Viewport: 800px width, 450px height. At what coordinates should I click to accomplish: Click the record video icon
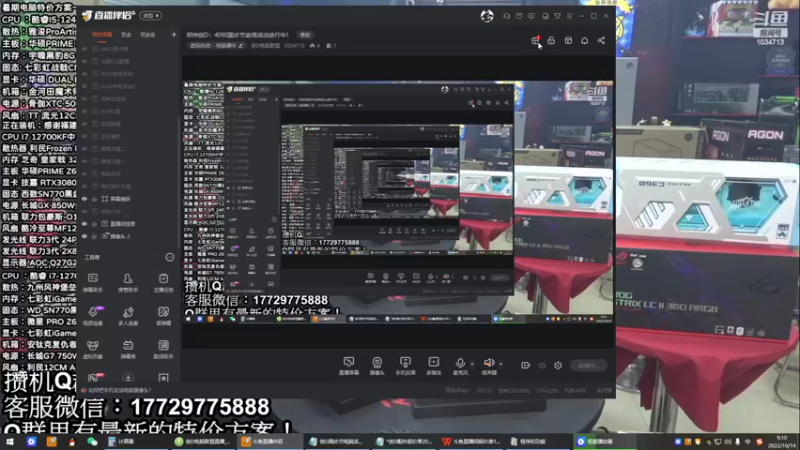tap(526, 365)
